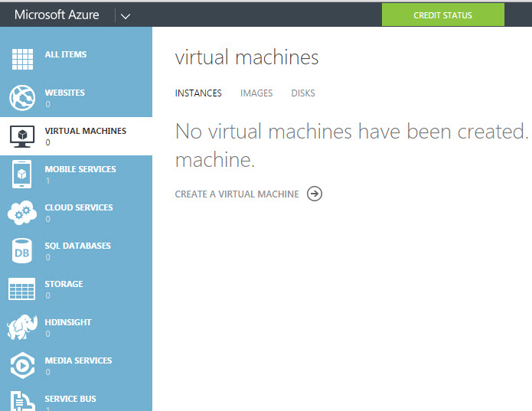Image resolution: width=532 pixels, height=411 pixels.
Task: Open the Mobile Services phone icon
Action: (21, 175)
